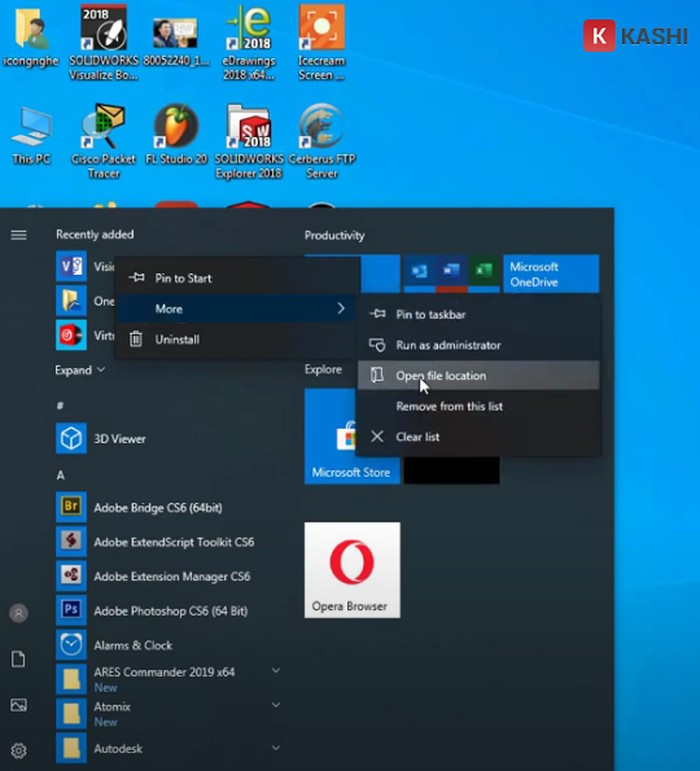Choose Run as administrator
700x771 pixels.
tap(478, 345)
